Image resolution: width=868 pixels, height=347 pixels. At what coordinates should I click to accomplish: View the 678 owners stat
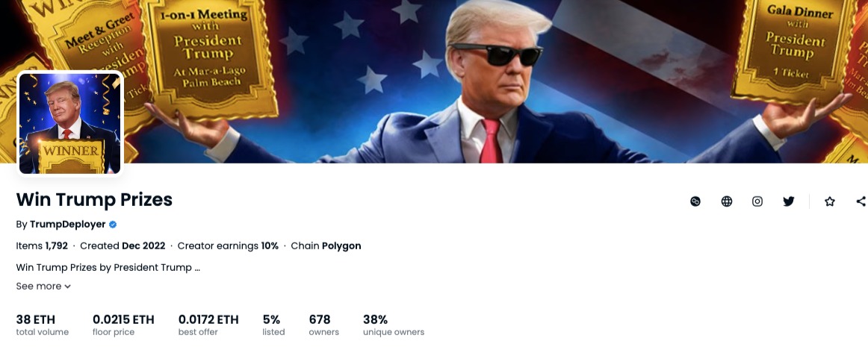(324, 325)
